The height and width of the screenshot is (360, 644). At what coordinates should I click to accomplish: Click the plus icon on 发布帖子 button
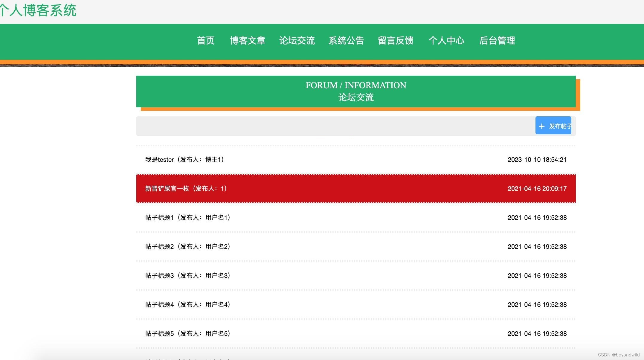click(542, 126)
